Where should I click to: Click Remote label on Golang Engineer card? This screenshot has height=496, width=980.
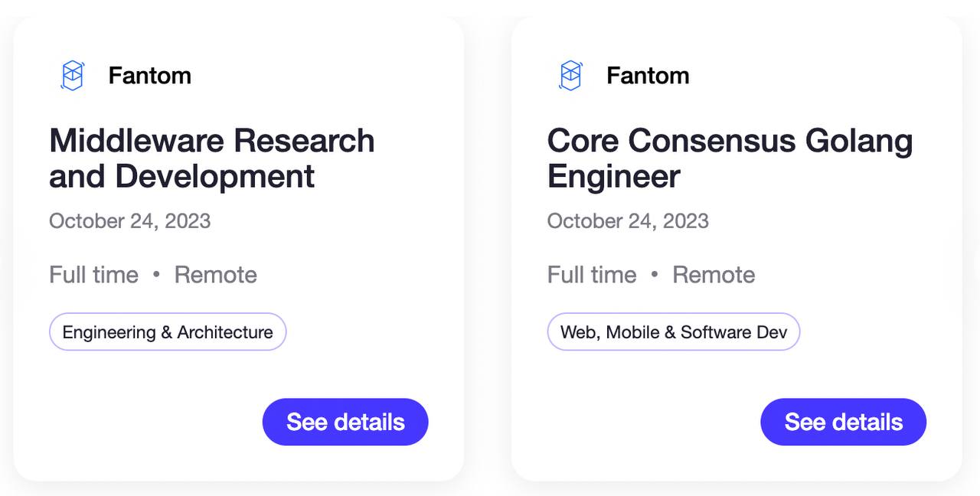714,275
